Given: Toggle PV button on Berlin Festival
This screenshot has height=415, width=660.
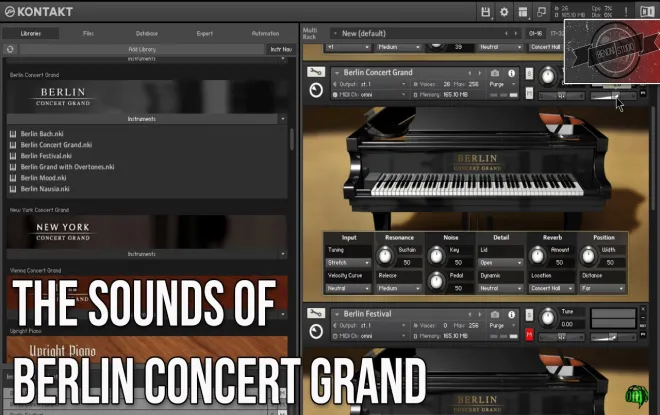Looking at the screenshot, I should (643, 334).
